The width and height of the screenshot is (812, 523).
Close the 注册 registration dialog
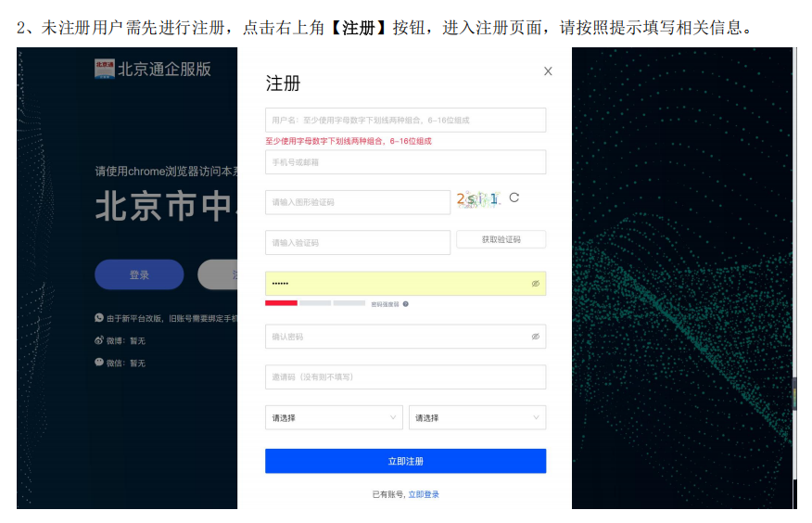[548, 71]
